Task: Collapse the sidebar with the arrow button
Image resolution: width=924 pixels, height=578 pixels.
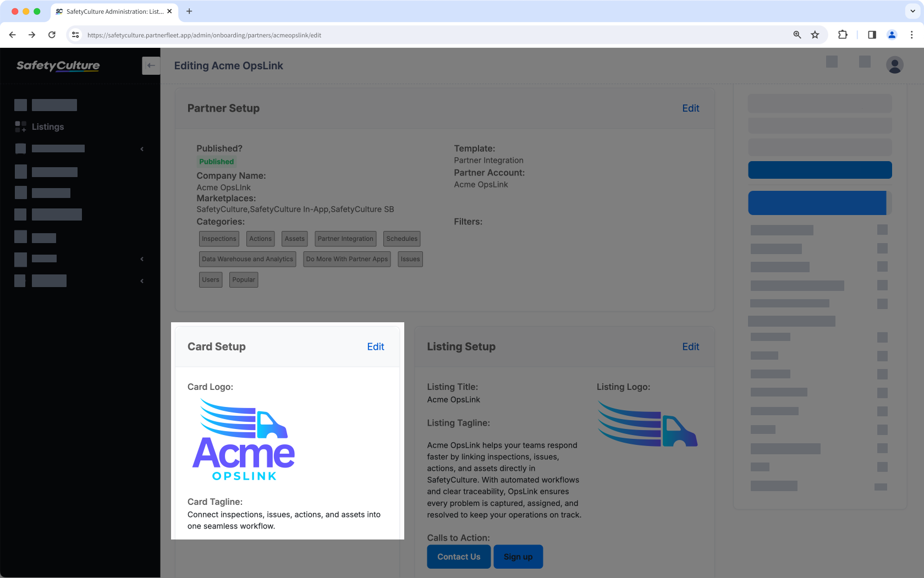Action: coord(151,65)
